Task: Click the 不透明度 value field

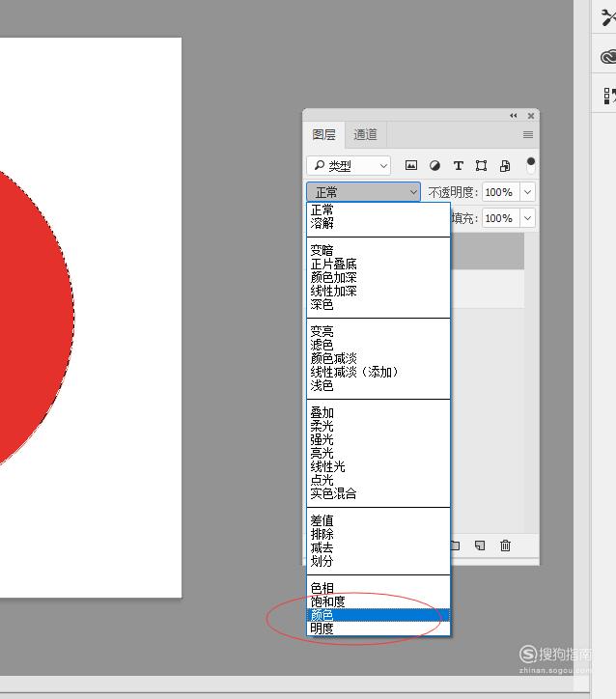Action: pos(500,192)
